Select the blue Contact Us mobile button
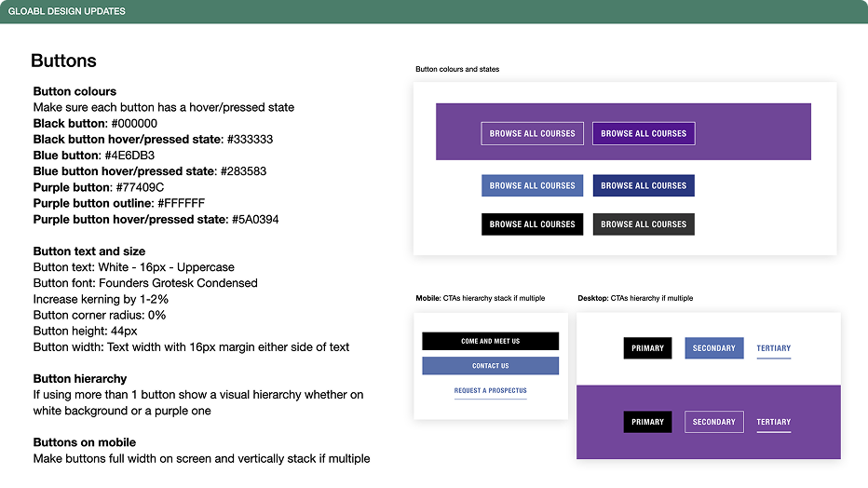This screenshot has height=488, width=868. 491,366
